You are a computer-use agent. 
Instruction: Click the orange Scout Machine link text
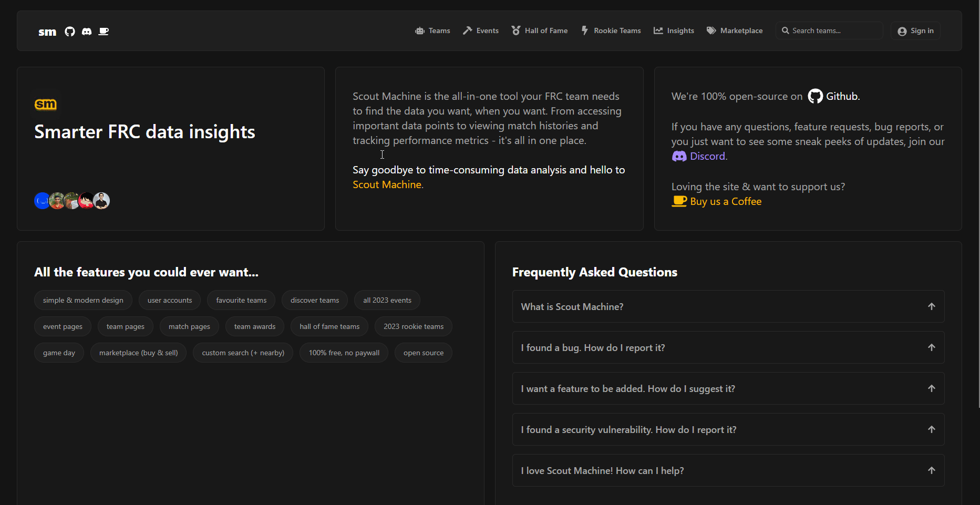(387, 184)
